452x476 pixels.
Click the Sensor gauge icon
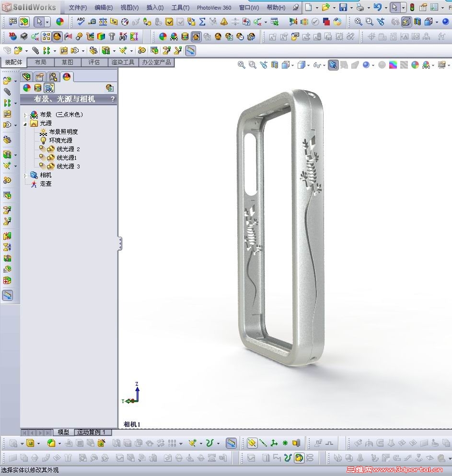(x=125, y=22)
